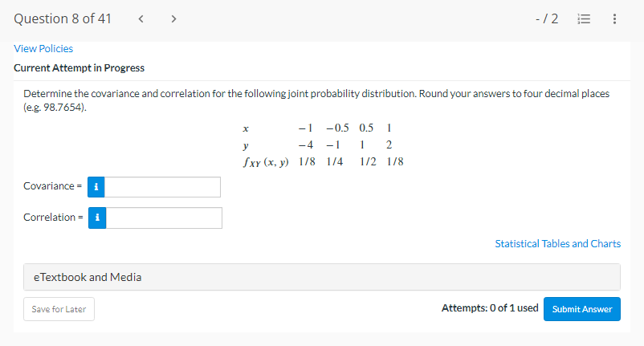Open the question list icon

584,19
